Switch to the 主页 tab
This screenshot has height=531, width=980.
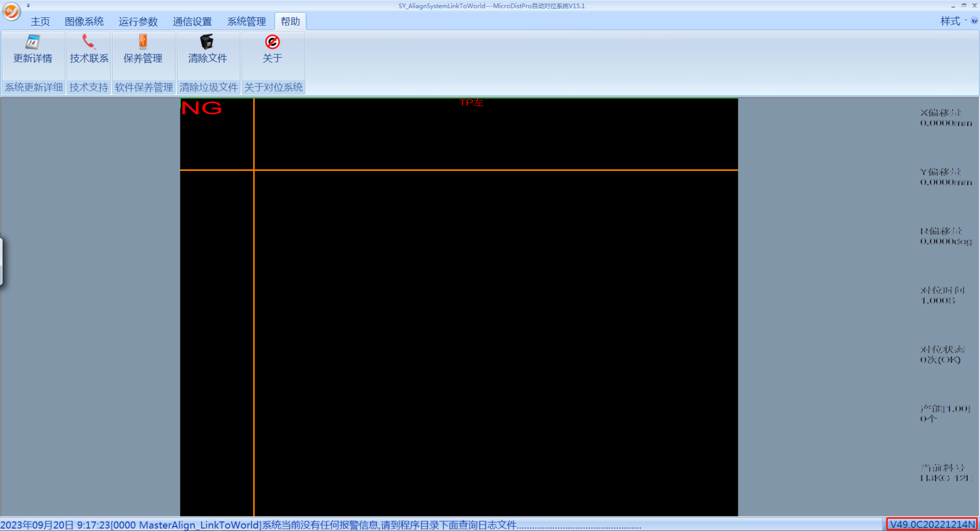[x=40, y=22]
